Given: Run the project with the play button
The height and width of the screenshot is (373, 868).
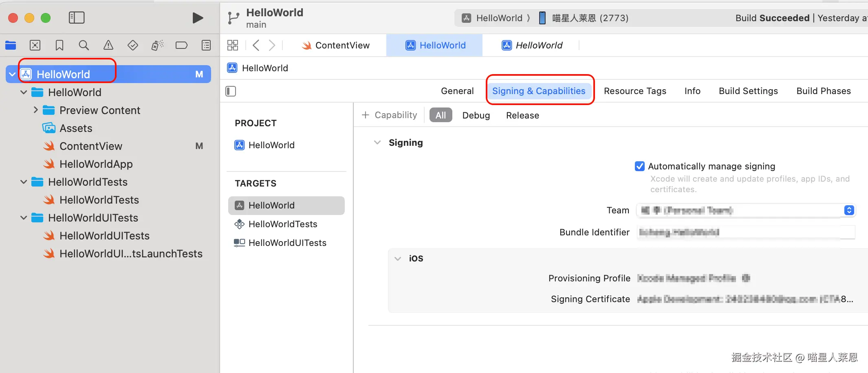Looking at the screenshot, I should click(198, 18).
